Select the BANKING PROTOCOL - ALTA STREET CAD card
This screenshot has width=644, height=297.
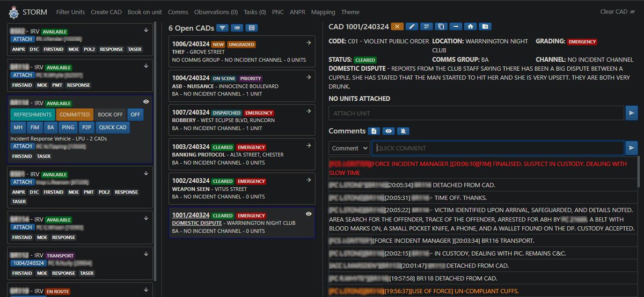click(242, 154)
